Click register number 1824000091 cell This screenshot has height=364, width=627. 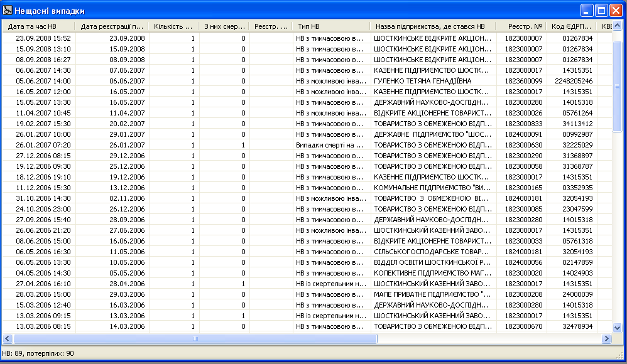(x=522, y=134)
